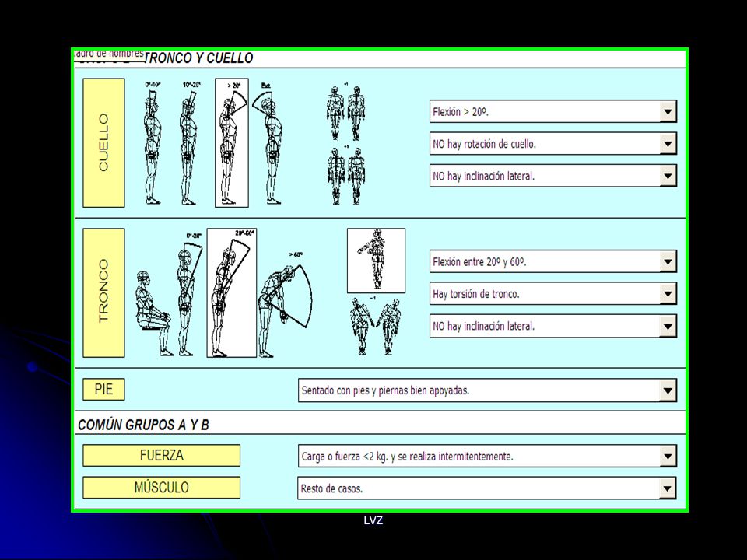Select the 20°-60° trunk flexion figure
The image size is (747, 560).
click(232, 293)
